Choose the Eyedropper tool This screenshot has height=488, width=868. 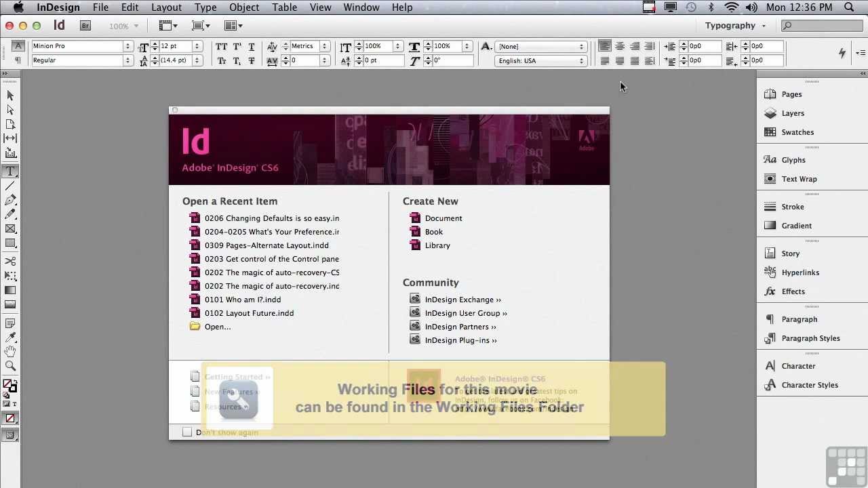click(x=10, y=338)
